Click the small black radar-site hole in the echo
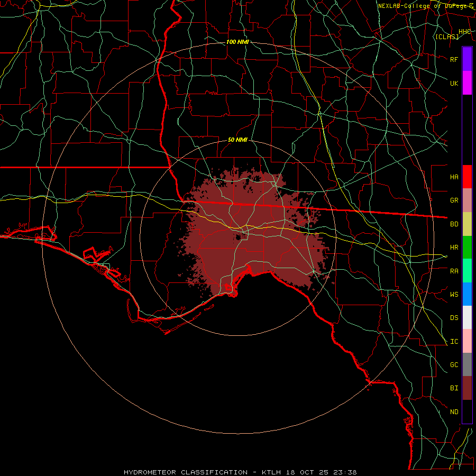476x476 pixels. coord(239,237)
